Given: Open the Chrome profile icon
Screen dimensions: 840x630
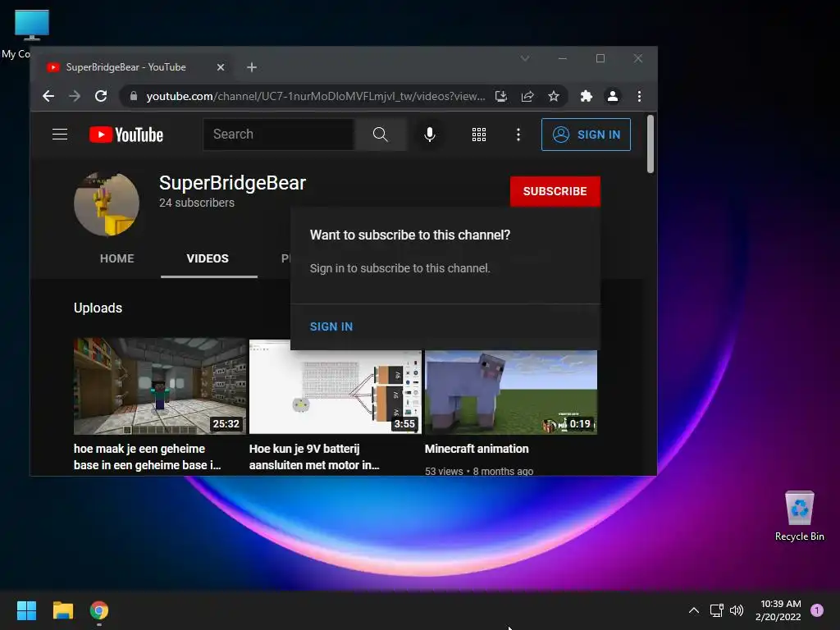Looking at the screenshot, I should [x=612, y=97].
